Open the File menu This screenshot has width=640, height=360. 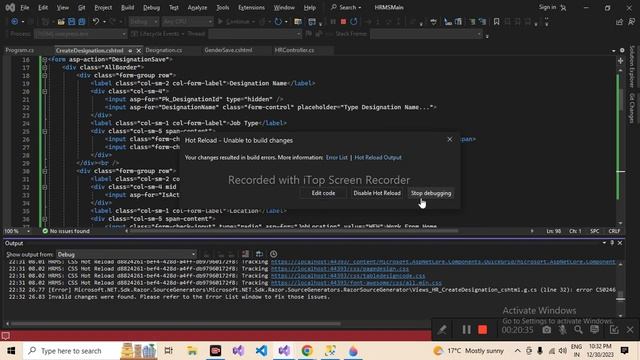pos(25,7)
